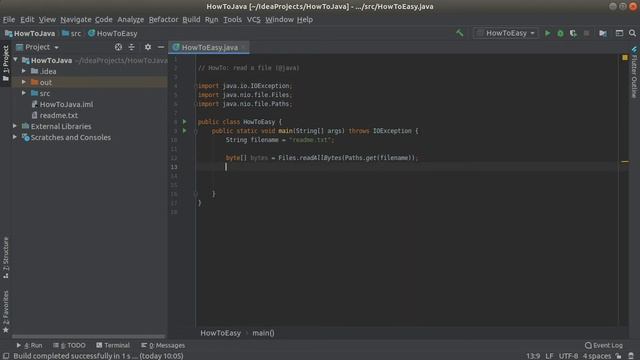Open the Terminal tool window
The height and width of the screenshot is (360, 640).
(x=113, y=345)
